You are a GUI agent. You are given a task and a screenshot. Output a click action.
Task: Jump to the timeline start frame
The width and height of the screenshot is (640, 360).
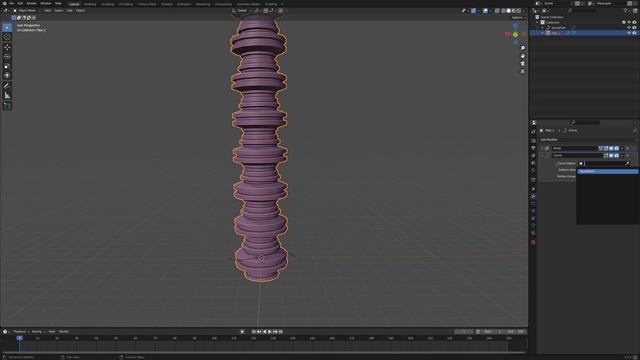tap(253, 332)
